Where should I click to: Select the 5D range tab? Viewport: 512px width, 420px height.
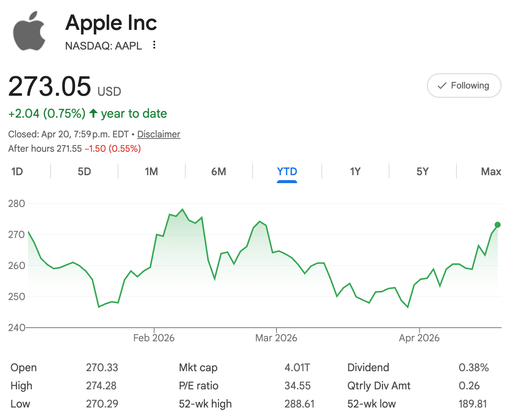coord(84,172)
